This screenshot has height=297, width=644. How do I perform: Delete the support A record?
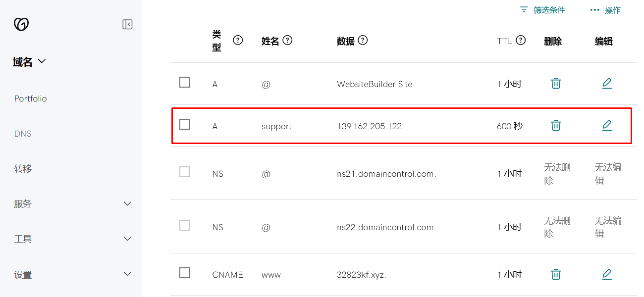[x=555, y=125]
